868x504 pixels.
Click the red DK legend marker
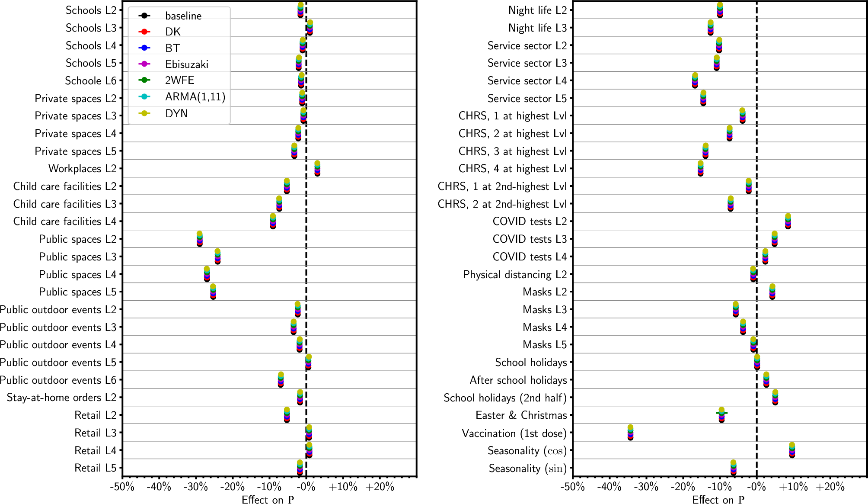pos(144,32)
